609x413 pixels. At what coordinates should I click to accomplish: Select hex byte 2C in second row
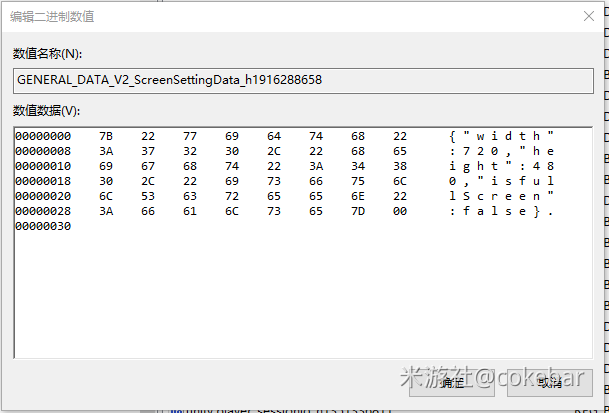[x=274, y=151]
